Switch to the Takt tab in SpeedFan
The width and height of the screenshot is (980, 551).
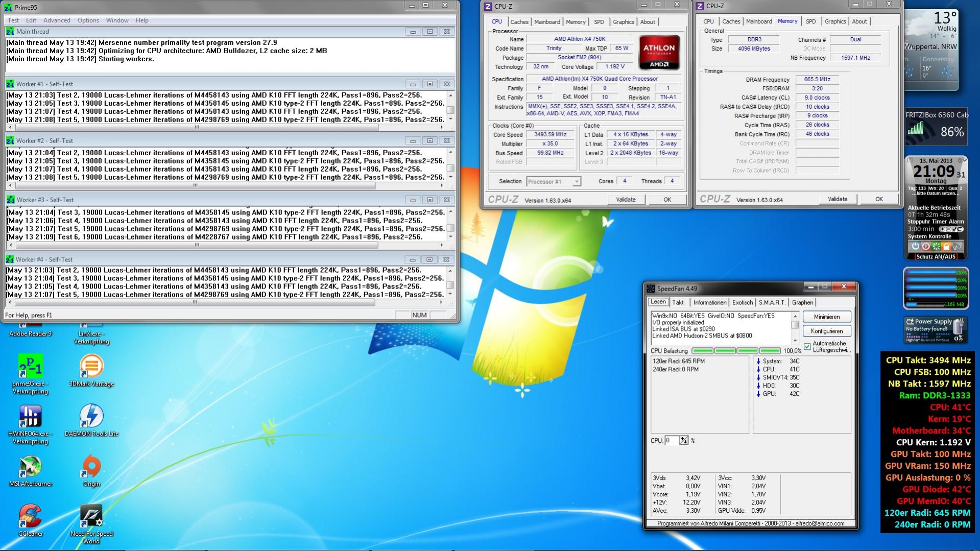[678, 302]
